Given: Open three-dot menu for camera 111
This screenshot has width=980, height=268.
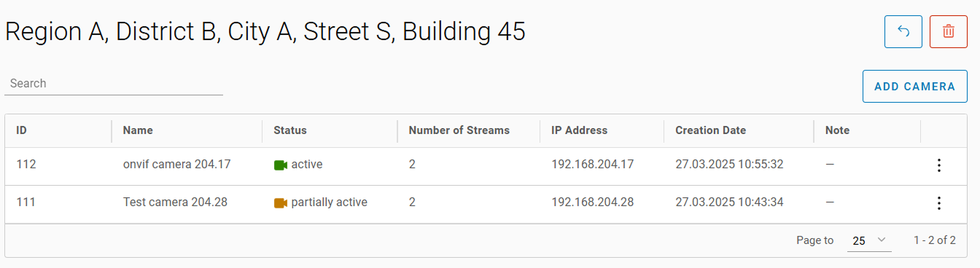Looking at the screenshot, I should tap(939, 203).
